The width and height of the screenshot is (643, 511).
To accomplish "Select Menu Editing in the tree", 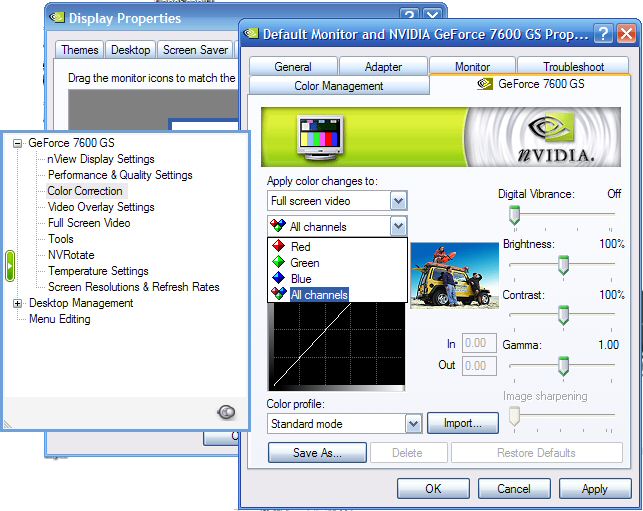I will pos(59,319).
